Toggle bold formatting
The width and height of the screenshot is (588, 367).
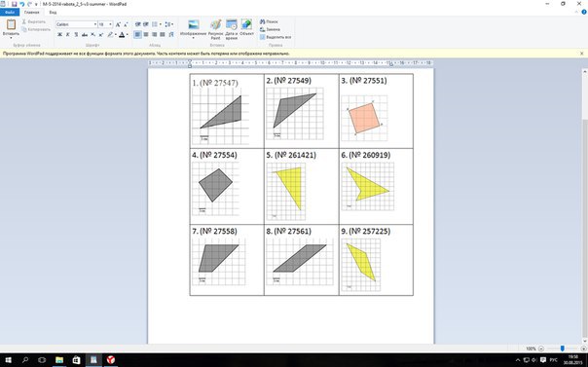coord(59,34)
